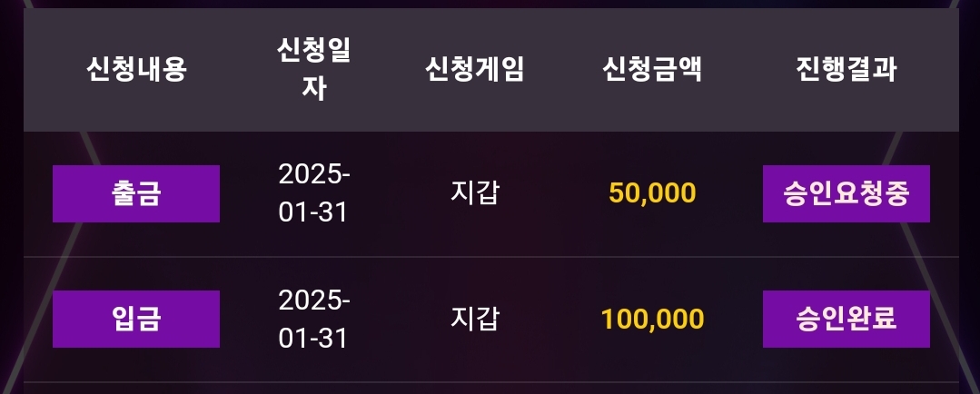Select the 50,000 amount value
Viewport: 980px width, 394px height.
[652, 193]
